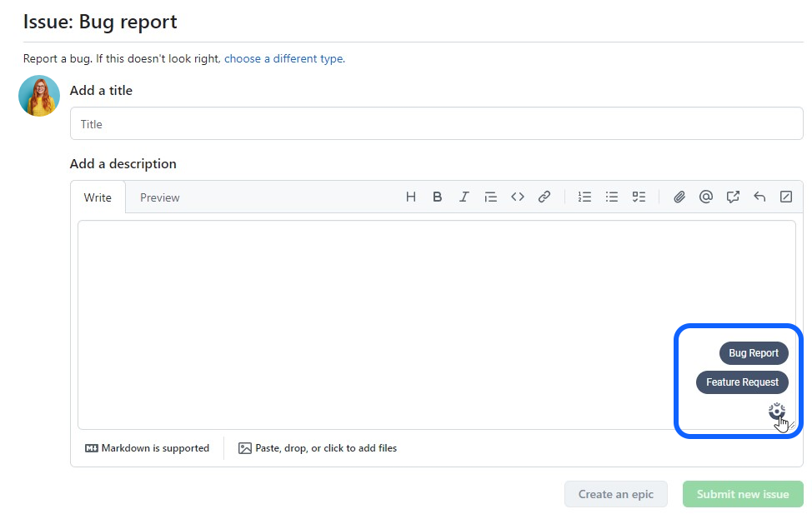The height and width of the screenshot is (514, 812).
Task: Add a task list with checkboxes
Action: (x=639, y=197)
